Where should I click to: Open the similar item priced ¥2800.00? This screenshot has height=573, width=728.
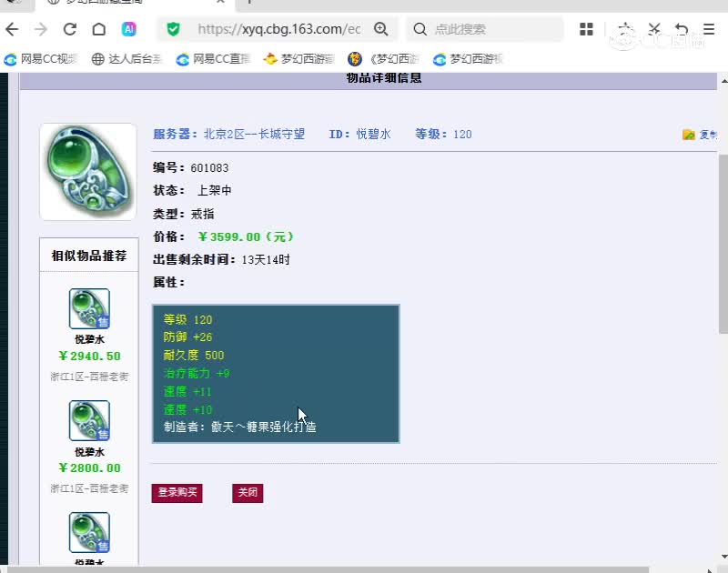click(89, 420)
